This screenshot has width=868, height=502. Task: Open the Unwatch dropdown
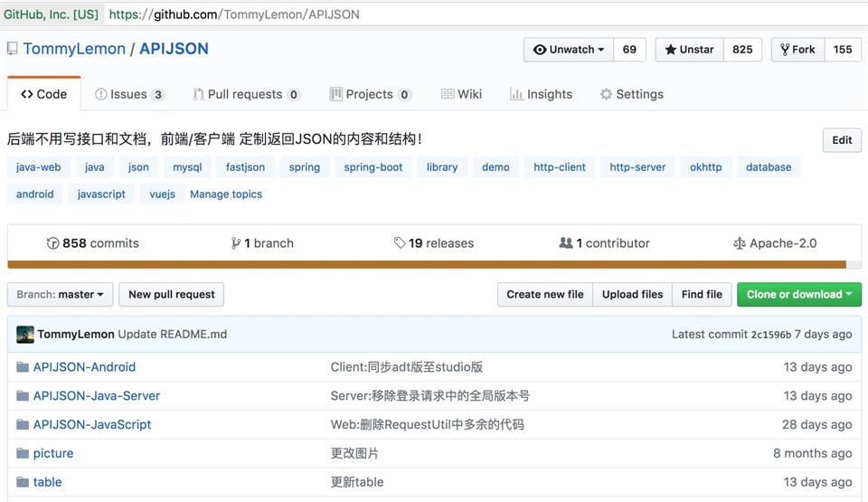569,50
